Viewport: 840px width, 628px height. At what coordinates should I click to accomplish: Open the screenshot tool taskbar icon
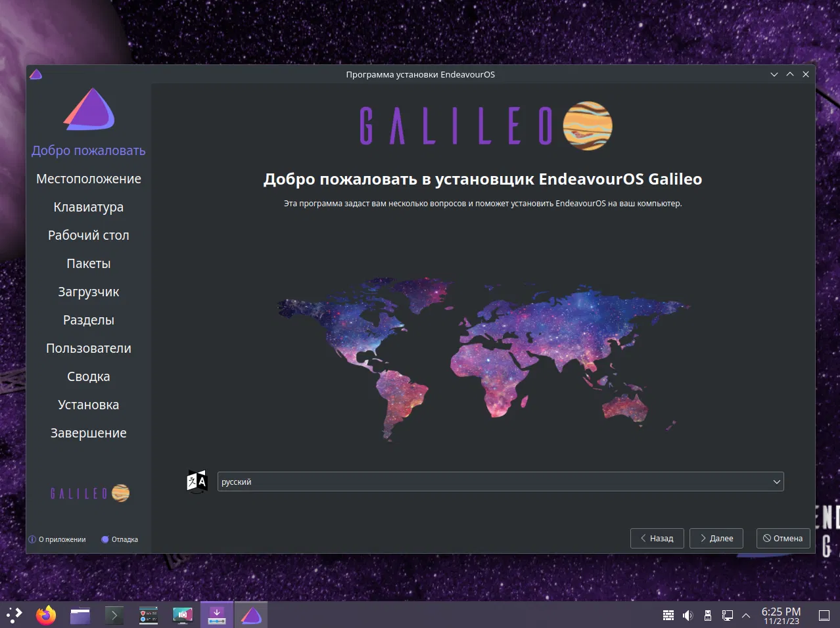tap(183, 615)
